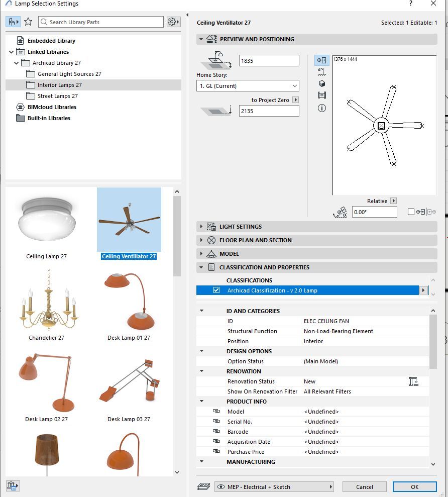Collapse ID and Categories group
Screen dimensions: 448x497
point(201,311)
